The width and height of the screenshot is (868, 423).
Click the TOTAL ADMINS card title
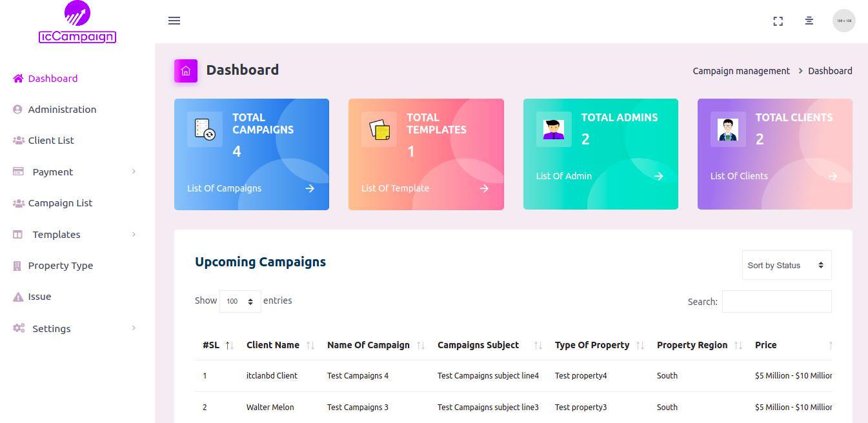(x=620, y=117)
